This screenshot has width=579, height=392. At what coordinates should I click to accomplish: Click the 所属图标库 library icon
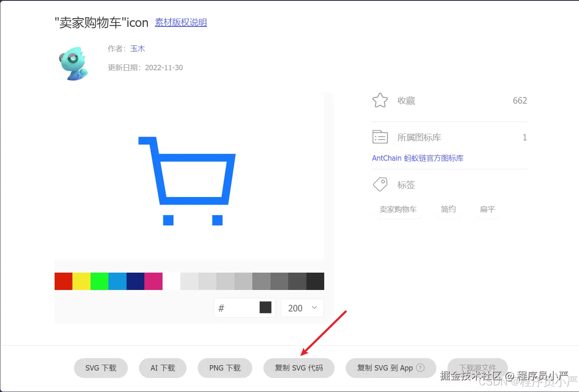380,137
